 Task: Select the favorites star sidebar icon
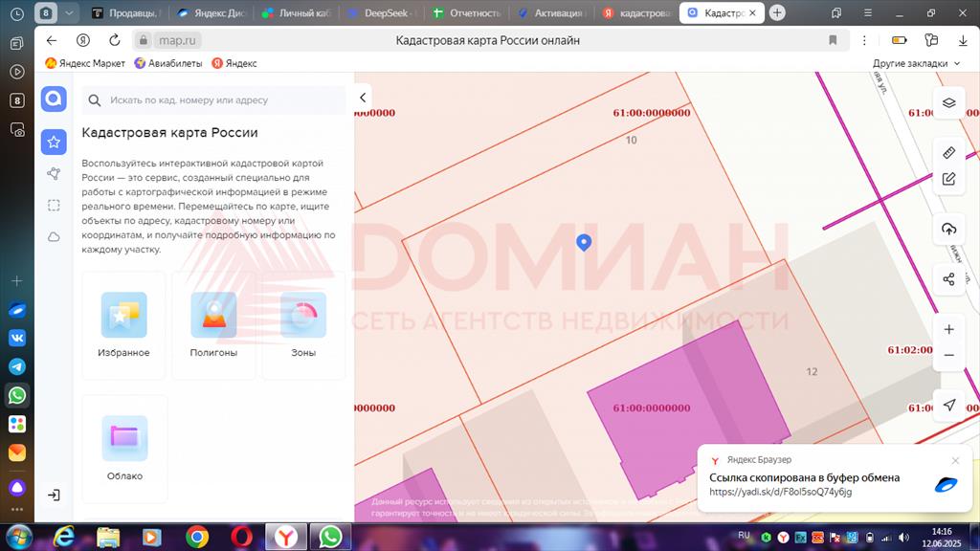pos(54,142)
